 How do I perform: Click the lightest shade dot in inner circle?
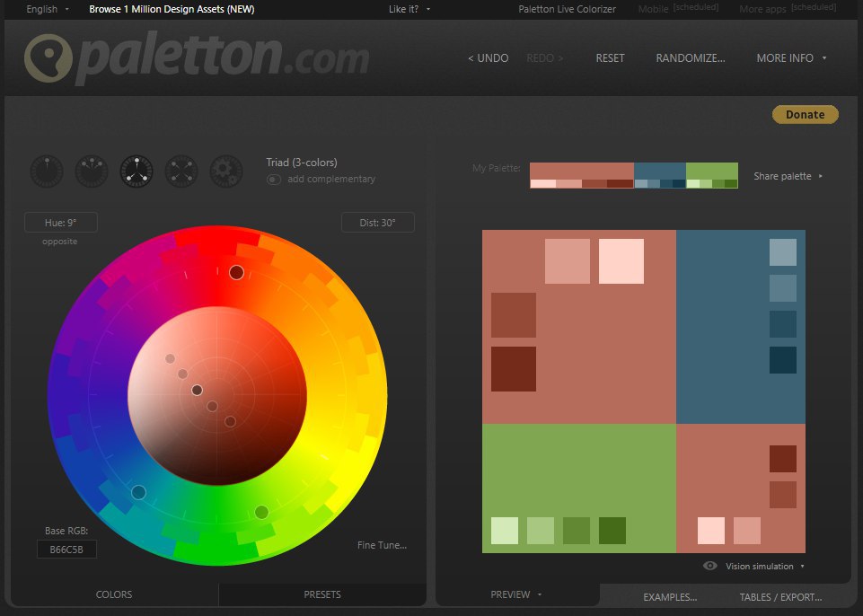[x=170, y=359]
